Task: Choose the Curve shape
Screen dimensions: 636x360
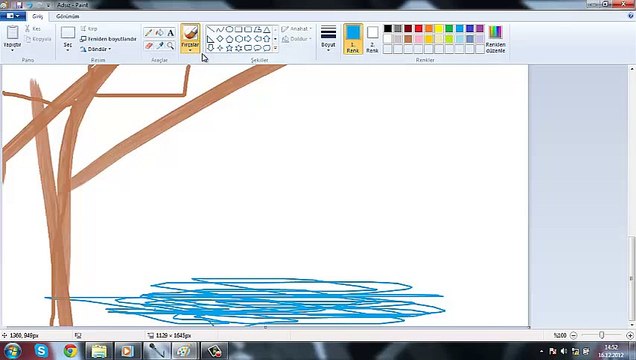Action: (220, 29)
